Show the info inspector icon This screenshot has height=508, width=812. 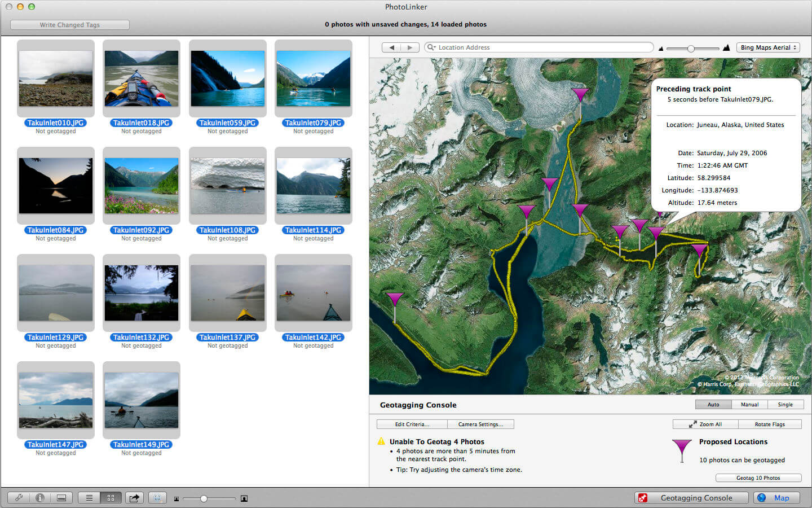[40, 498]
